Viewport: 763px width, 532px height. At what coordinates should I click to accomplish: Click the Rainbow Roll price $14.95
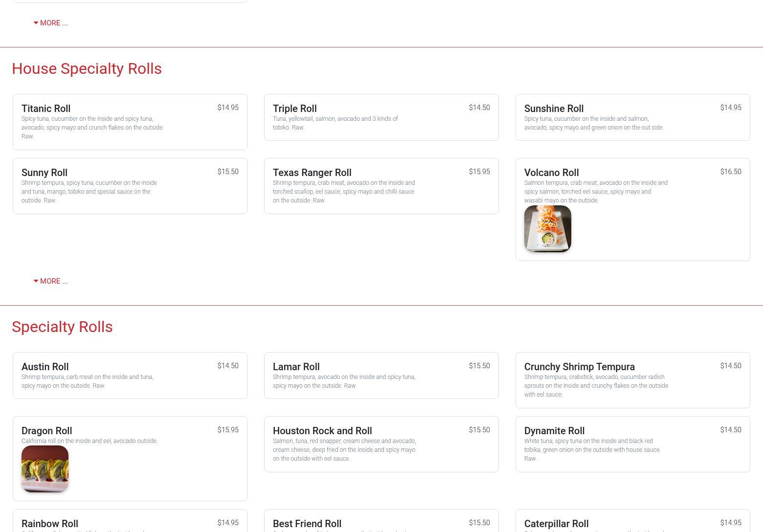(228, 523)
